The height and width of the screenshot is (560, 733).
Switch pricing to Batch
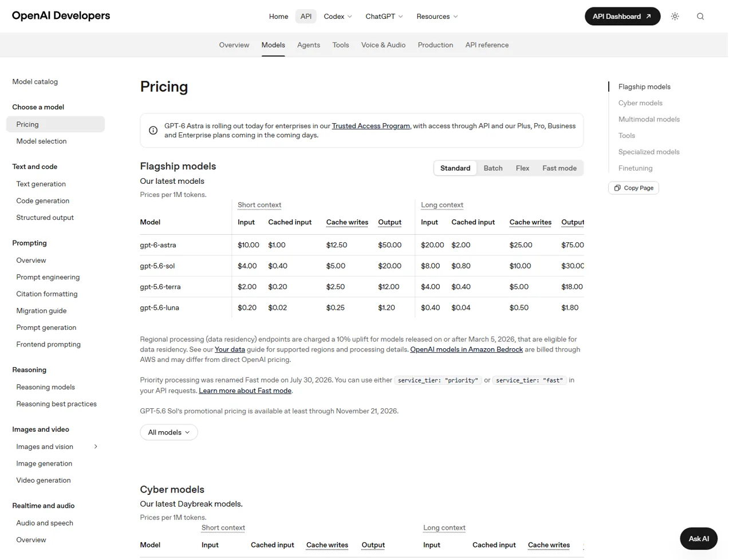(493, 168)
